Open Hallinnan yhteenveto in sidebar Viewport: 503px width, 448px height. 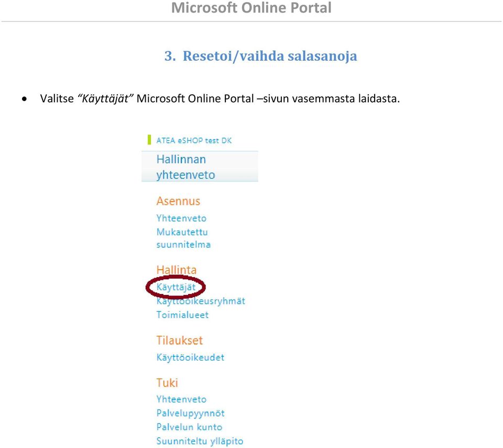(x=185, y=167)
